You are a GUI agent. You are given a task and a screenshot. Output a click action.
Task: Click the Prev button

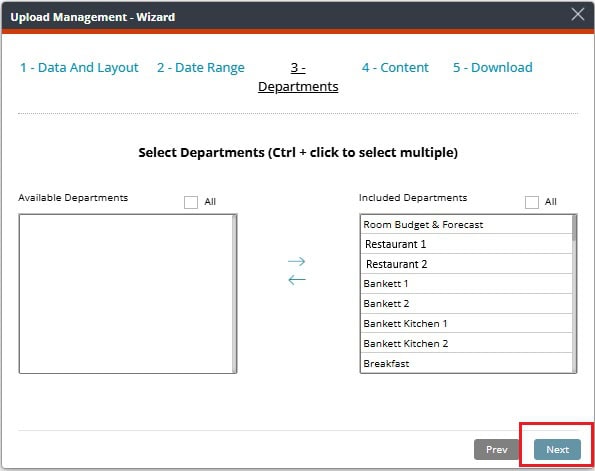496,449
